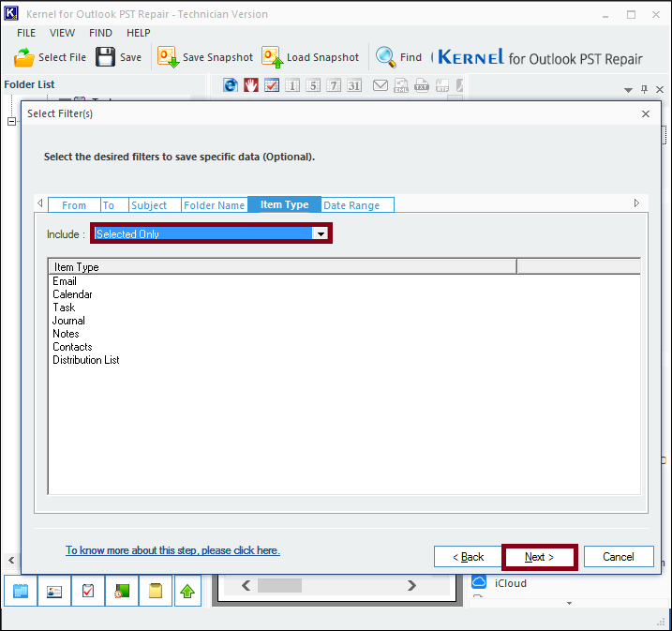Screen dimensions: 672x631
Task: Open the contacts card bottom icon
Action: (54, 591)
